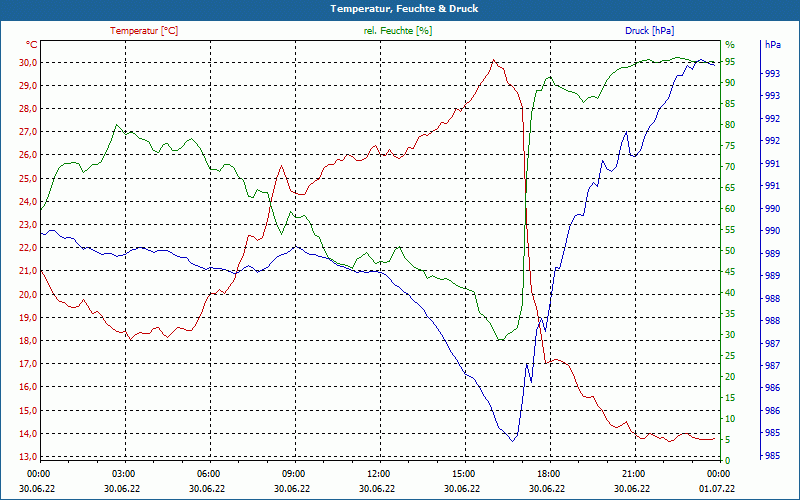This screenshot has width=800, height=500.
Task: Click the green '20' humidity axis value
Action: point(730,377)
